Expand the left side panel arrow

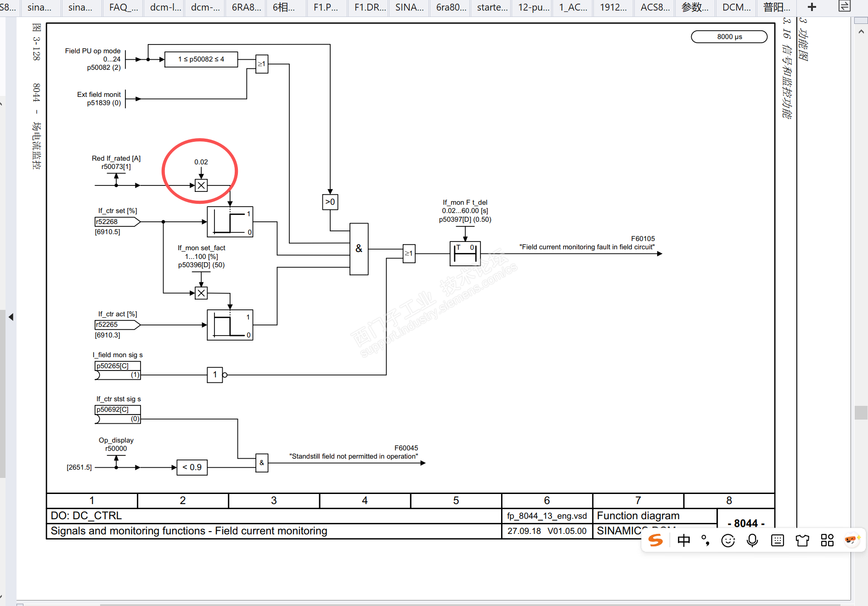point(11,317)
